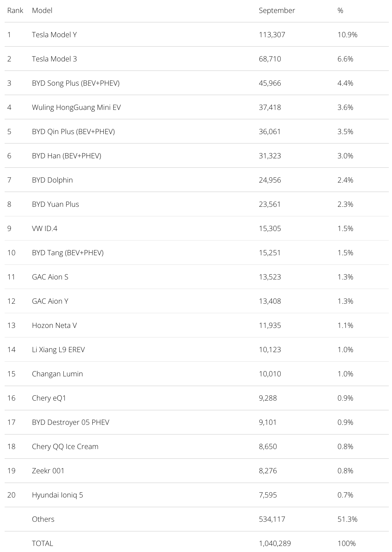
Task: Select the BYD Qin Plus row
Action: pos(196,132)
